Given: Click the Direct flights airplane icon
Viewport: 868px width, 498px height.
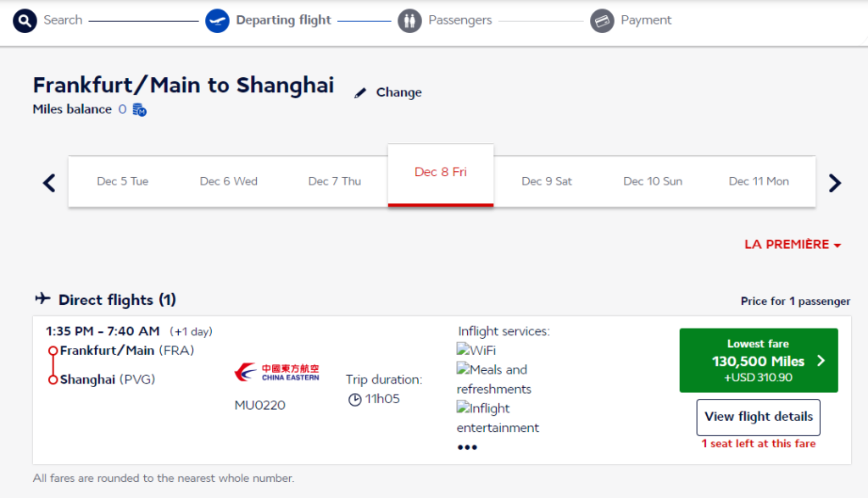Looking at the screenshot, I should click(44, 298).
